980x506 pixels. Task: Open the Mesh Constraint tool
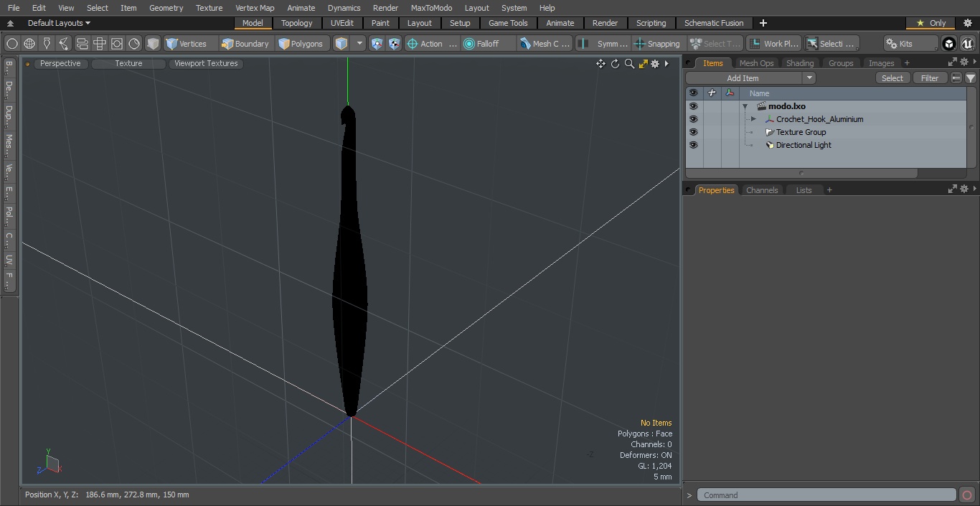click(545, 44)
